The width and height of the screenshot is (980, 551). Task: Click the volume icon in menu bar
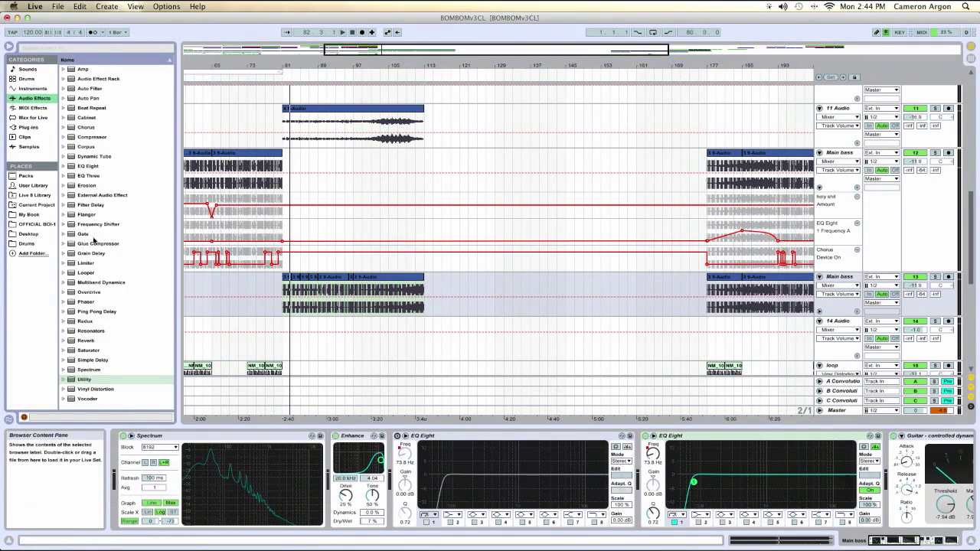point(782,6)
